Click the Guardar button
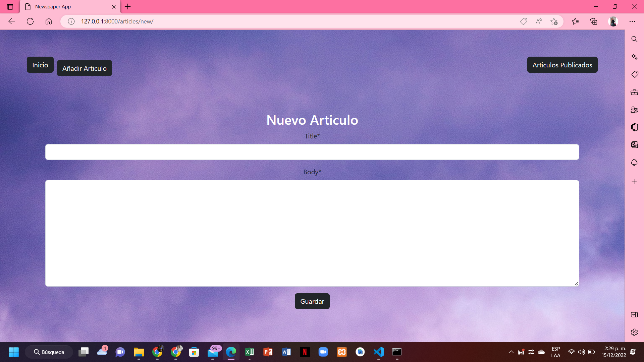Screen dimensions: 644x362 click(x=312, y=301)
